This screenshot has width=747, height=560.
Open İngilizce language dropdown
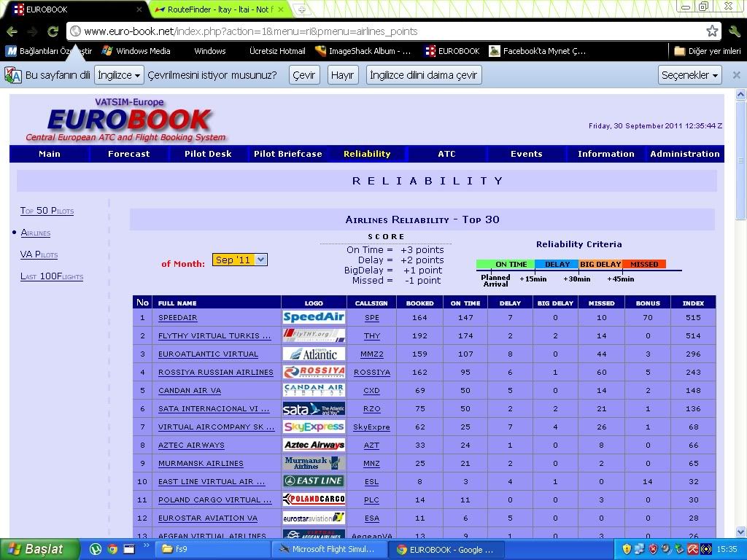pyautogui.click(x=119, y=75)
